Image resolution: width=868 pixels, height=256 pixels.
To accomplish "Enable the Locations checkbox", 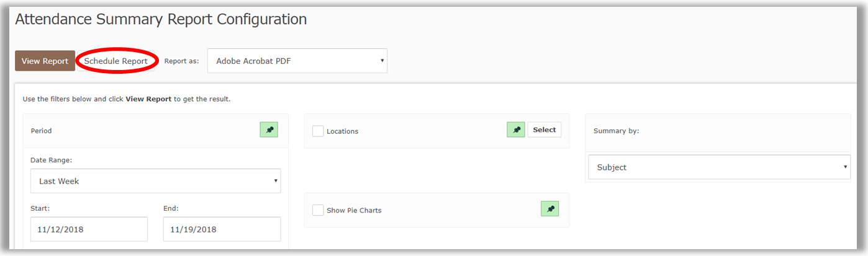I will tap(318, 131).
